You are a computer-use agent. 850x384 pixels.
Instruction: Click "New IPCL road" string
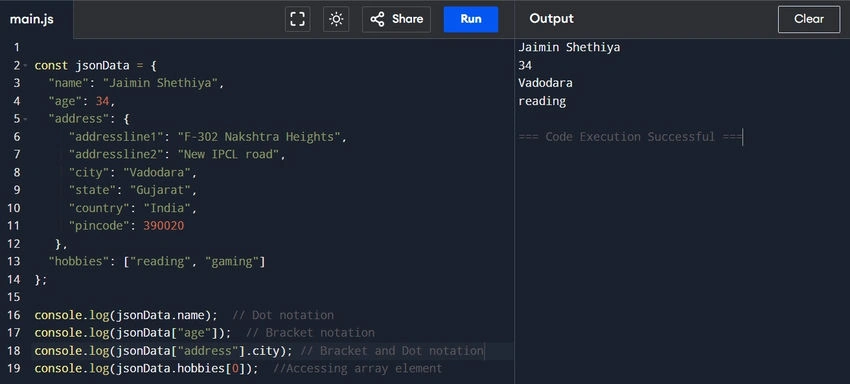click(228, 155)
